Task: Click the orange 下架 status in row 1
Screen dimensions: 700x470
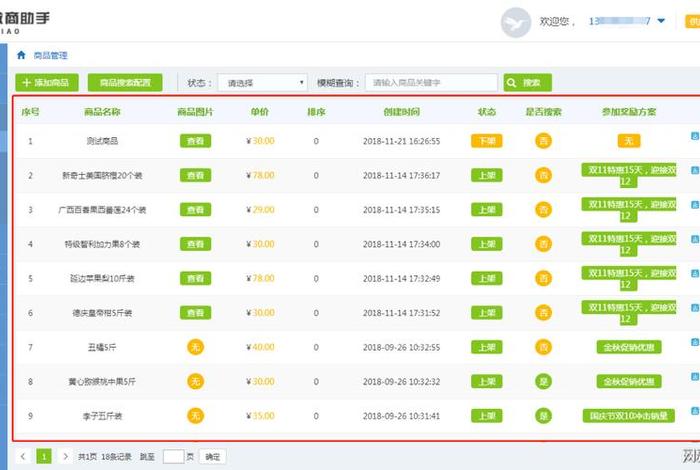Action: pos(487,141)
